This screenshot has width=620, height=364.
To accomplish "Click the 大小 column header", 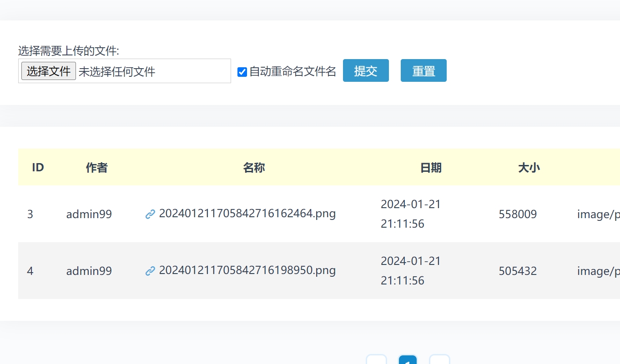I will pos(529,168).
